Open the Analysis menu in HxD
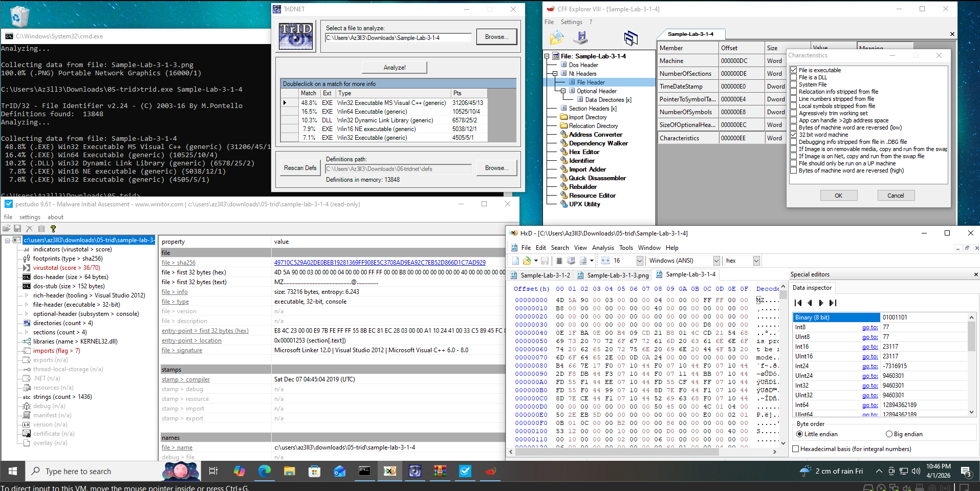This screenshot has width=980, height=491. pyautogui.click(x=603, y=248)
